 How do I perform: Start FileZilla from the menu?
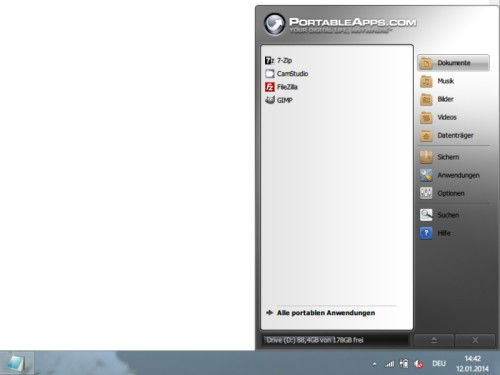pos(281,87)
